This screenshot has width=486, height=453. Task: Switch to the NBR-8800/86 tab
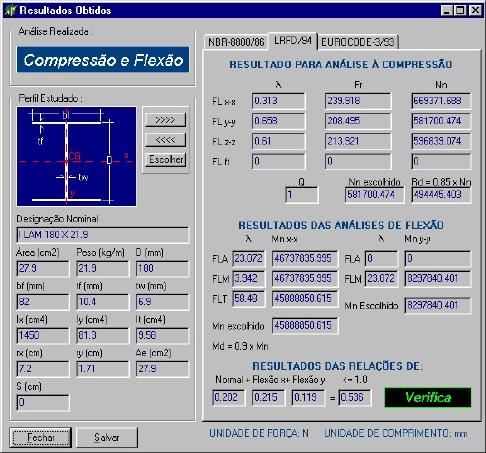pyautogui.click(x=236, y=42)
